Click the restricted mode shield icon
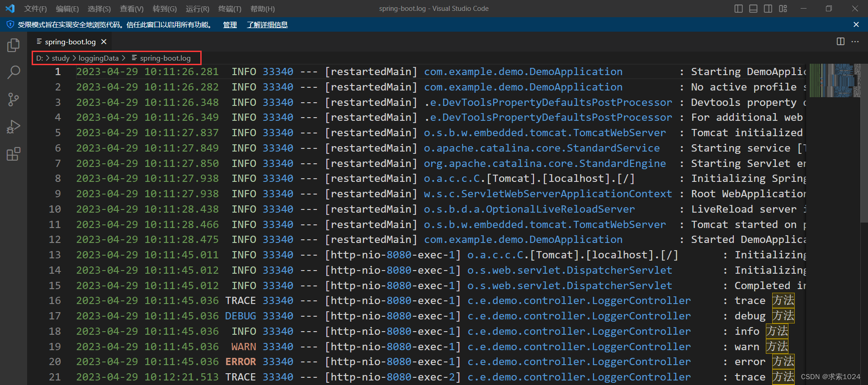The image size is (868, 385). click(x=10, y=24)
